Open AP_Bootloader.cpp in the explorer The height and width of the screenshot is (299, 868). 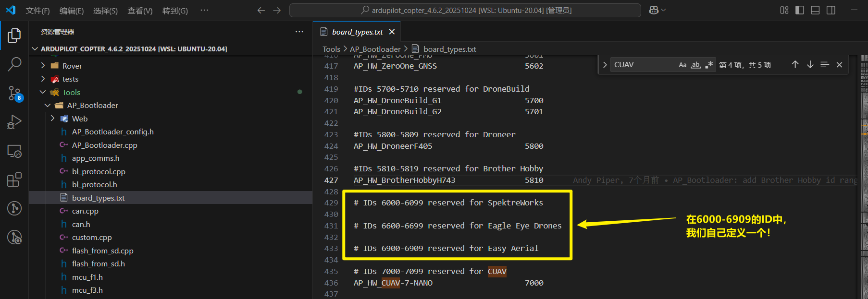[x=104, y=145]
